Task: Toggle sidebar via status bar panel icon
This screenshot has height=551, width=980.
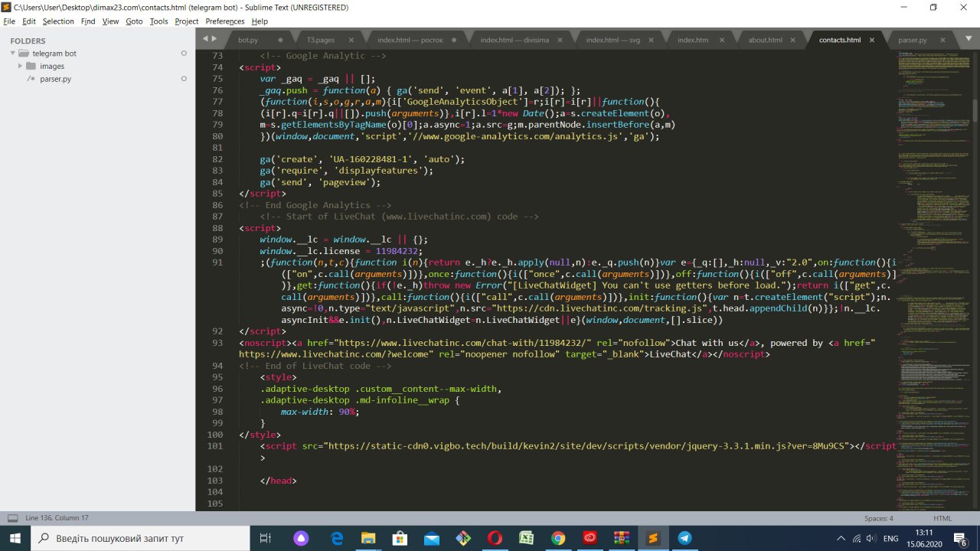Action: pyautogui.click(x=12, y=518)
